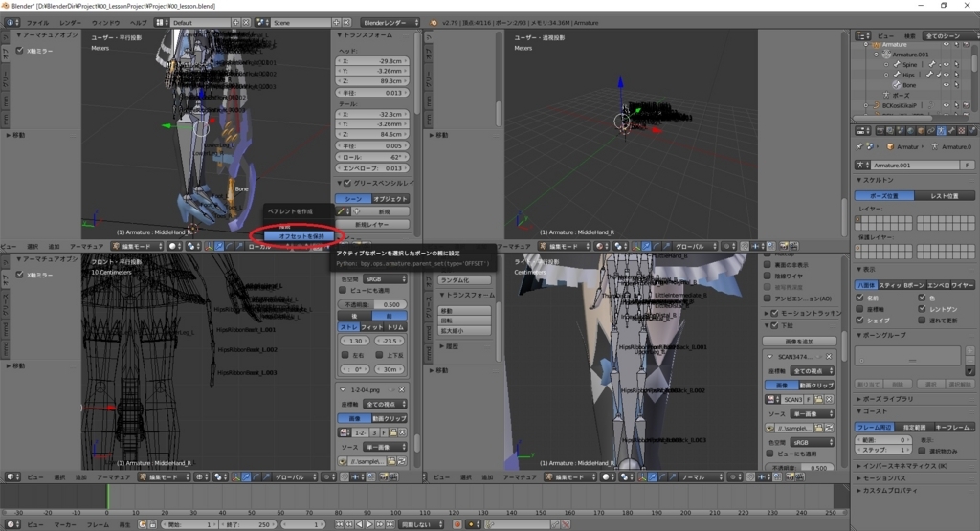The image size is (980, 531).
Task: Click the record auto-keyframe button
Action: [457, 524]
